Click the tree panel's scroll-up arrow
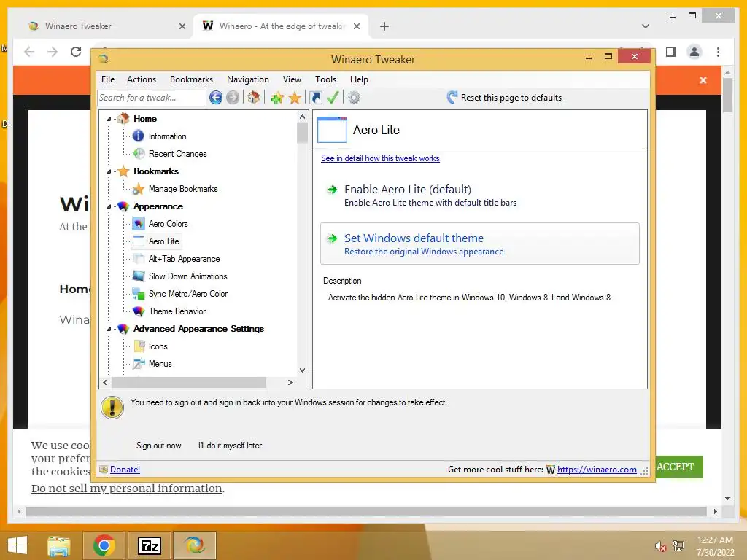Screen dimensions: 747x560 pyautogui.click(x=302, y=117)
